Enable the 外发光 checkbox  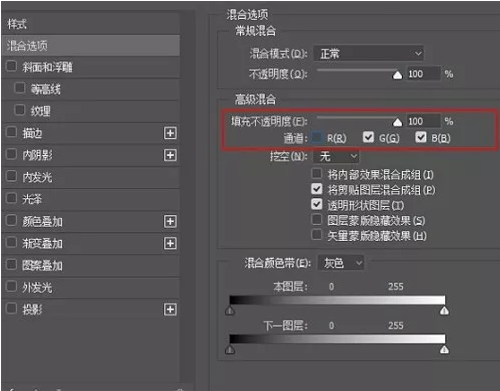coord(11,286)
